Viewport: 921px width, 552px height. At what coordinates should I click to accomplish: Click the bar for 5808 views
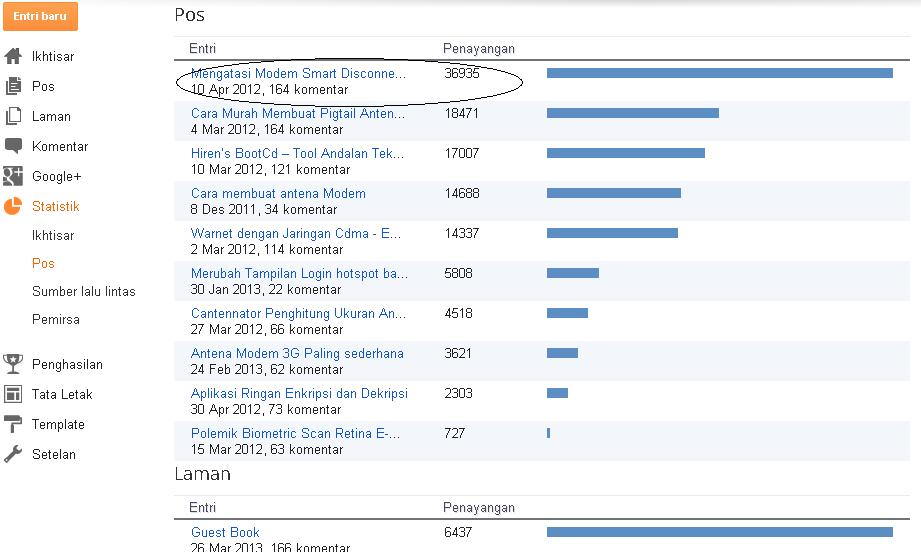coord(573,272)
